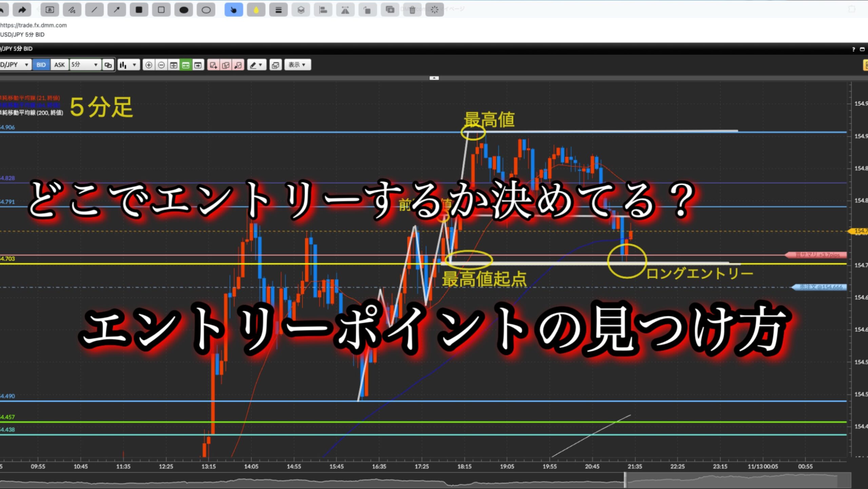Open the chart type candlestick dropdown
The image size is (868, 489).
pyautogui.click(x=129, y=65)
